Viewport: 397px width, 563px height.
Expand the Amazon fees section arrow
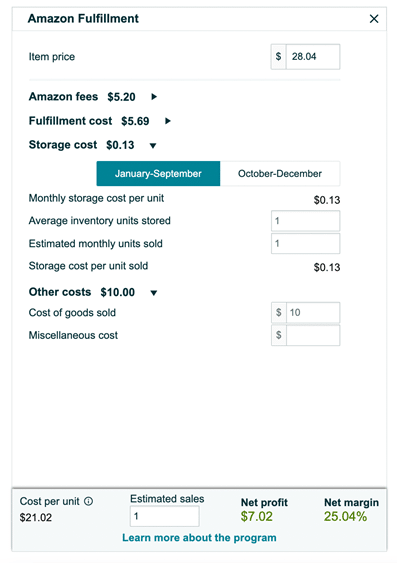tap(154, 97)
